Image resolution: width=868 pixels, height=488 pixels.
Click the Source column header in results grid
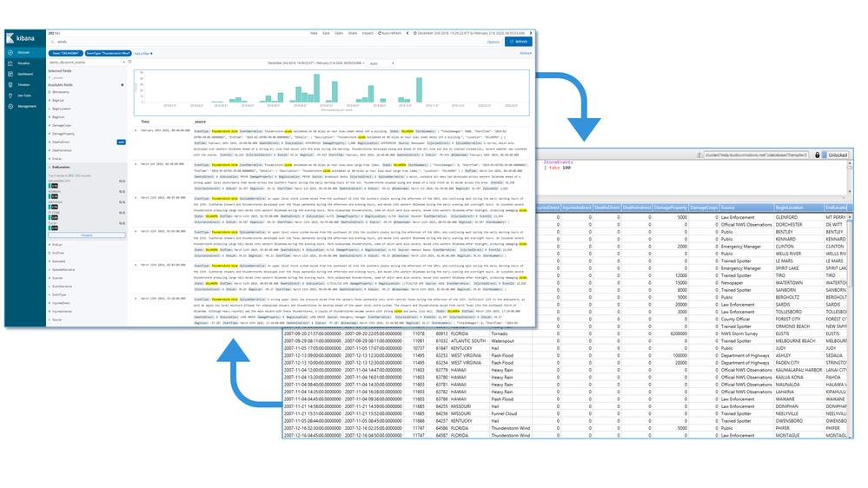click(746, 208)
